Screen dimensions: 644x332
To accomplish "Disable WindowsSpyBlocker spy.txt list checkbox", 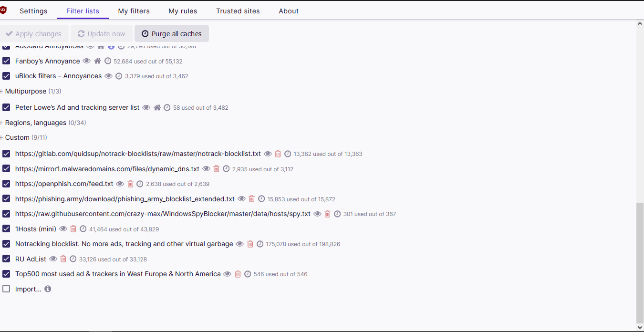I will click(6, 214).
